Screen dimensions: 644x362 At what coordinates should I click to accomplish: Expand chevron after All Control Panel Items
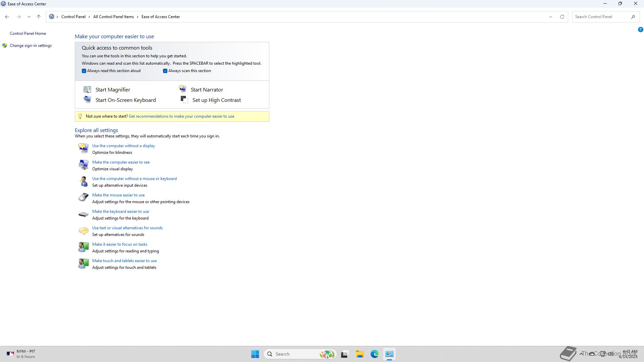(x=138, y=17)
